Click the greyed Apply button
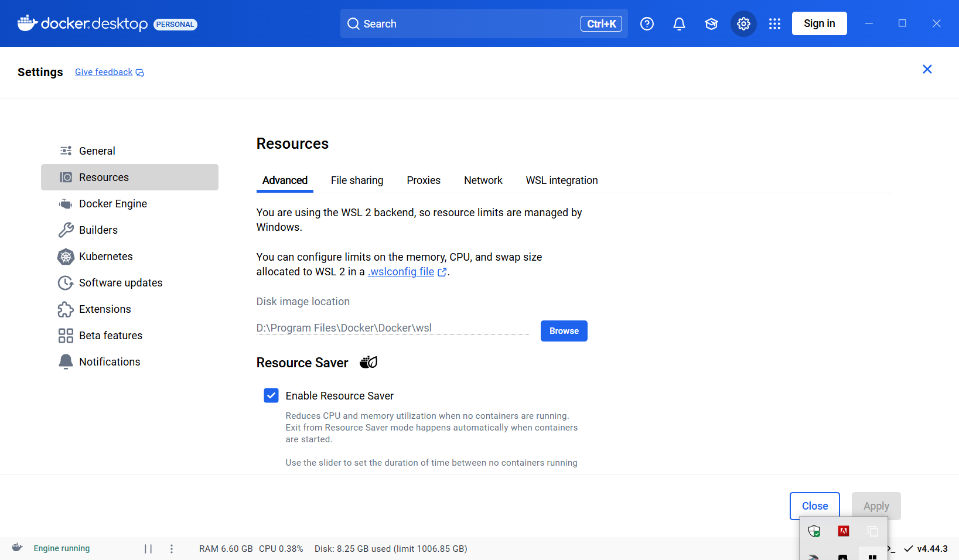Image resolution: width=959 pixels, height=560 pixels. click(876, 506)
